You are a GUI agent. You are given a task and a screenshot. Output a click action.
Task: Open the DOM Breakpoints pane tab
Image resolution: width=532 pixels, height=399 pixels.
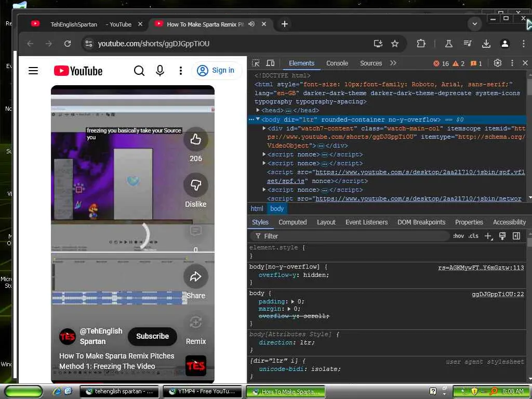click(x=421, y=222)
